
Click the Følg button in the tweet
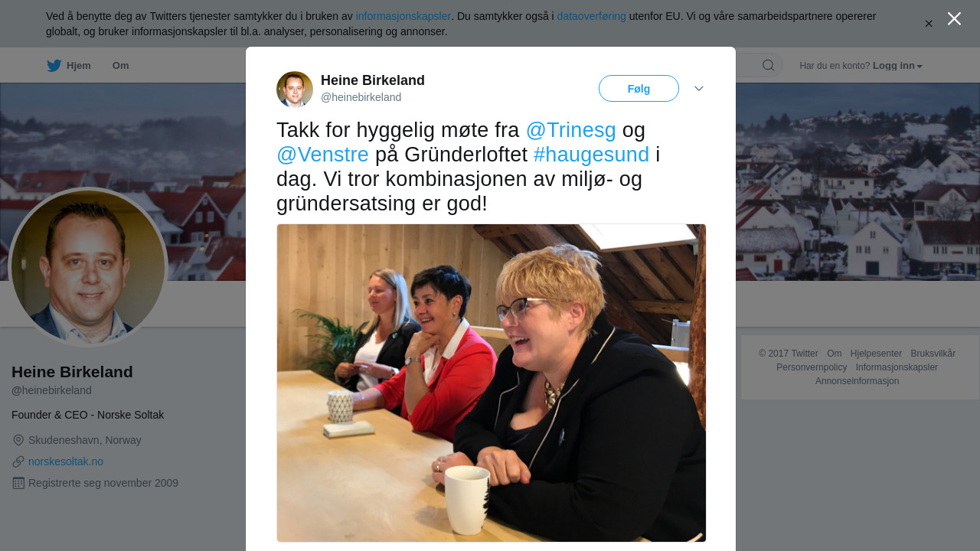click(639, 89)
